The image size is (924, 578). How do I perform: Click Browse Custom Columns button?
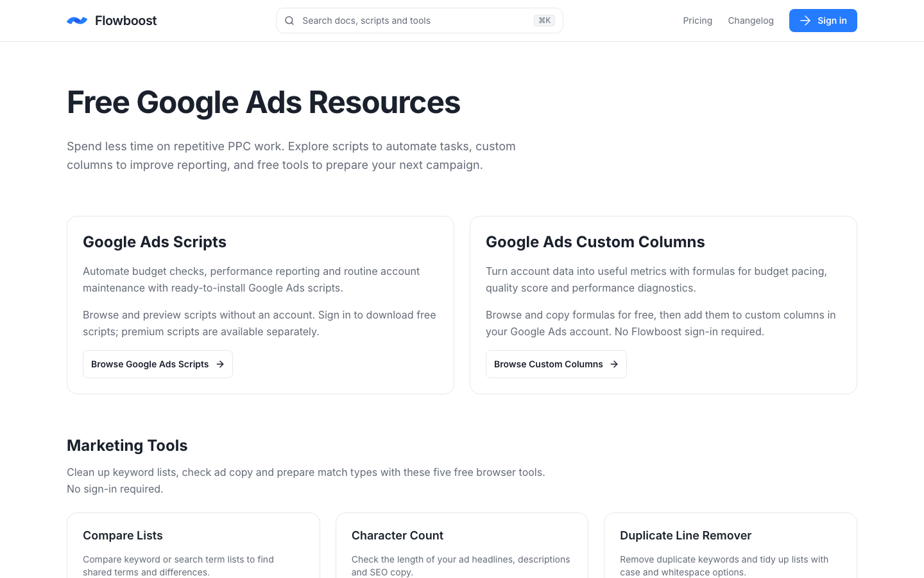click(x=556, y=364)
